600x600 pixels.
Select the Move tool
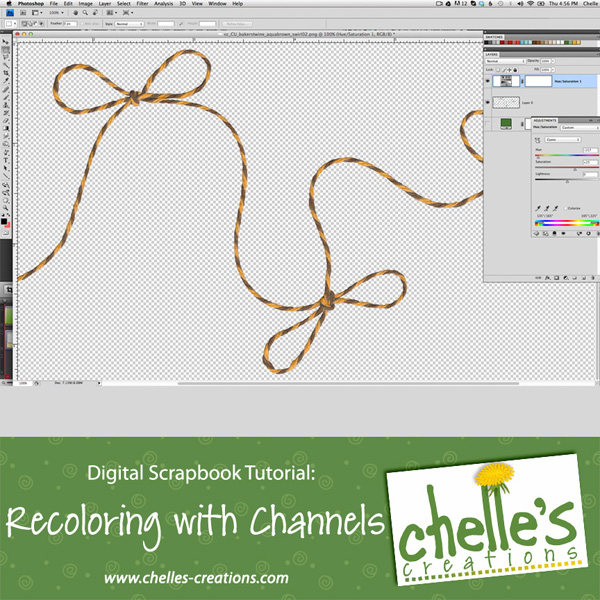[x=5, y=41]
